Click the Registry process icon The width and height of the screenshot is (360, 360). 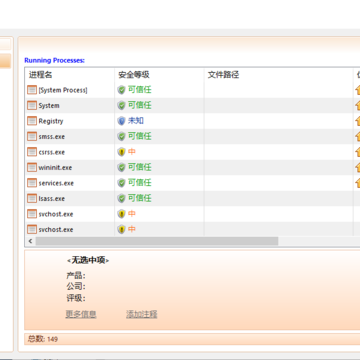(32, 121)
